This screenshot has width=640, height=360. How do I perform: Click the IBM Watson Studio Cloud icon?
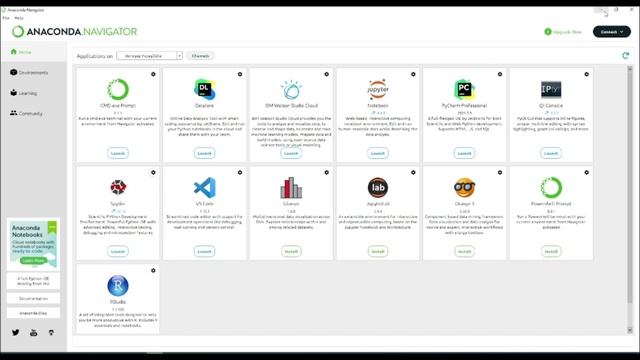pyautogui.click(x=291, y=89)
